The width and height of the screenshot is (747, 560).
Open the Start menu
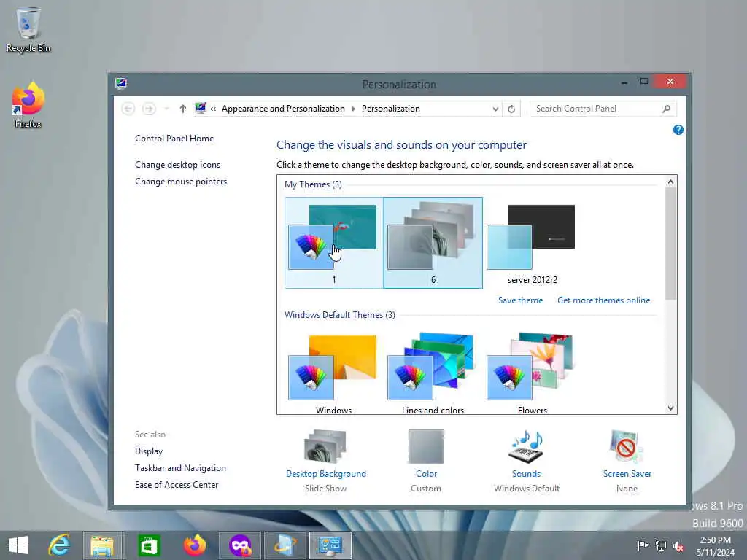click(x=18, y=545)
